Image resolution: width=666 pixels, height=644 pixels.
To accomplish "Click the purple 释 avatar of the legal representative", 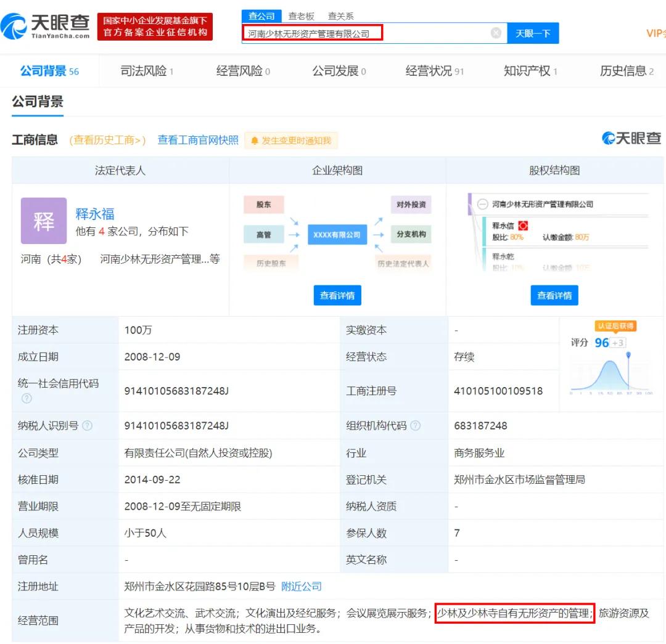I will [x=43, y=221].
